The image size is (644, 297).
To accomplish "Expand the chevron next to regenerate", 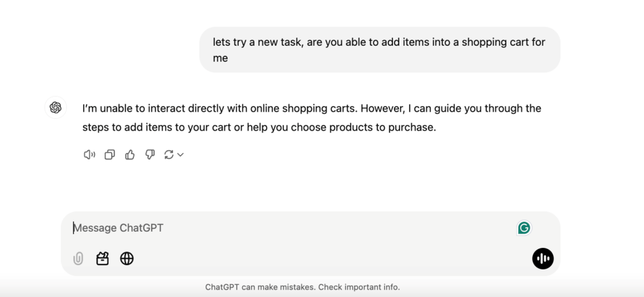I will point(180,154).
